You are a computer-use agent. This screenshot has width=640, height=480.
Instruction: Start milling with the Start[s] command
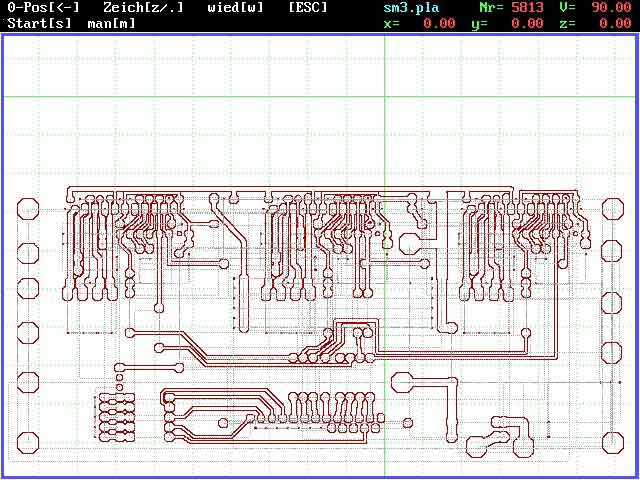39,22
